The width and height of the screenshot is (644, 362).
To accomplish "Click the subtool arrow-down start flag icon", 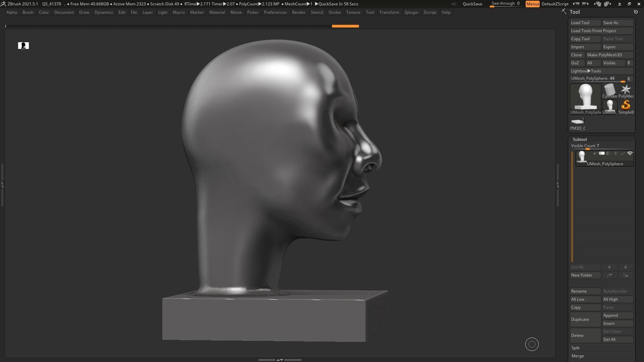I will tap(595, 154).
